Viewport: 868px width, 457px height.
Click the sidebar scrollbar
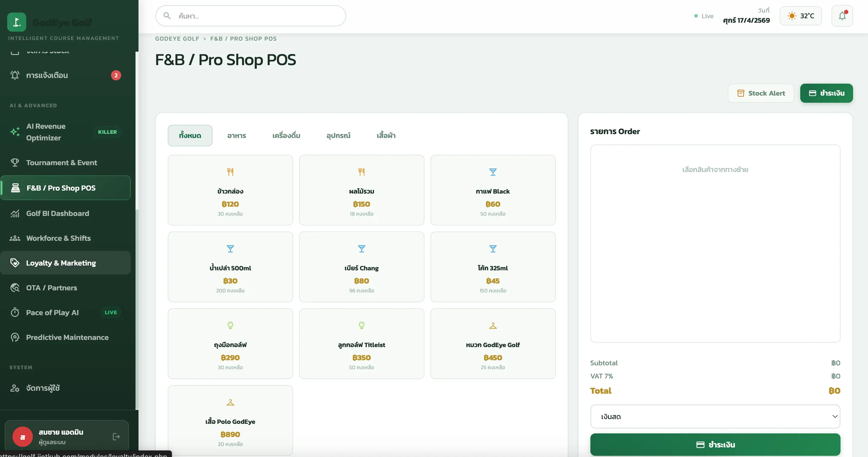coord(136,309)
